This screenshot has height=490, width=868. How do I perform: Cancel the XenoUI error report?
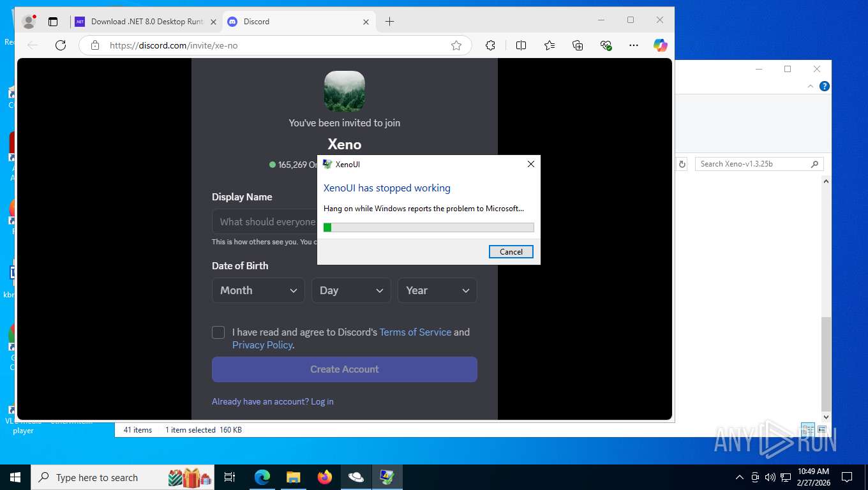(x=511, y=251)
